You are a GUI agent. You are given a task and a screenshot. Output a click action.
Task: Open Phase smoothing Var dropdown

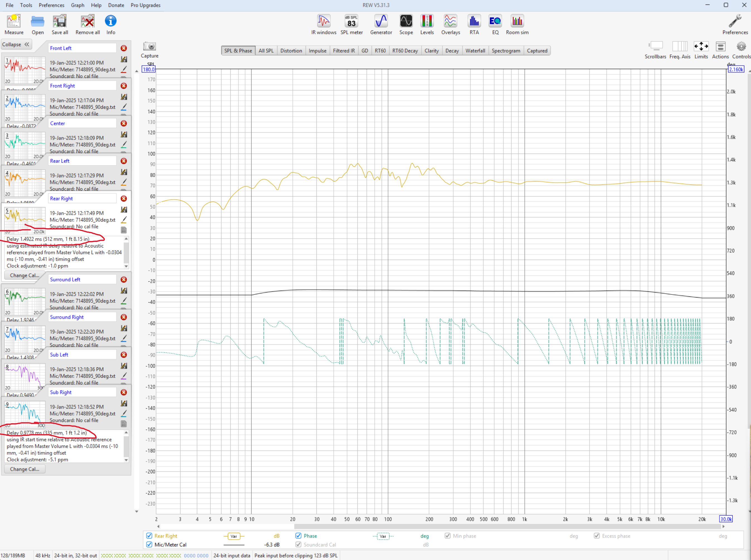point(383,536)
